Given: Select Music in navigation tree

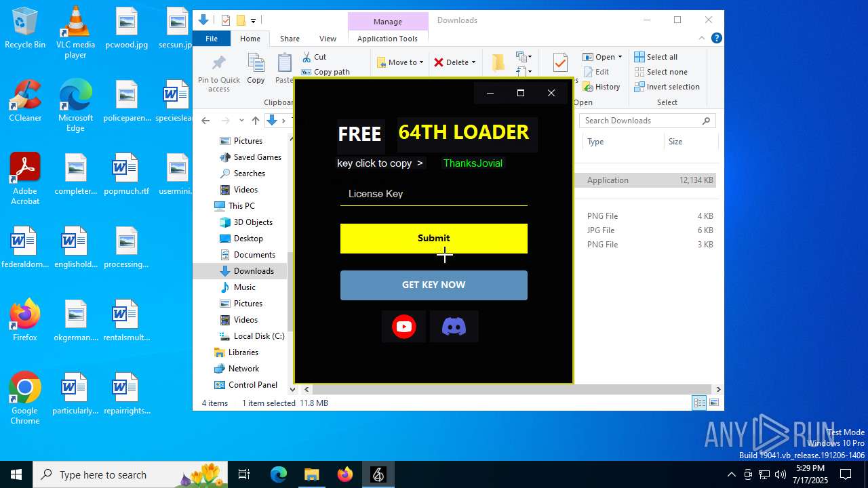Looking at the screenshot, I should pyautogui.click(x=244, y=287).
